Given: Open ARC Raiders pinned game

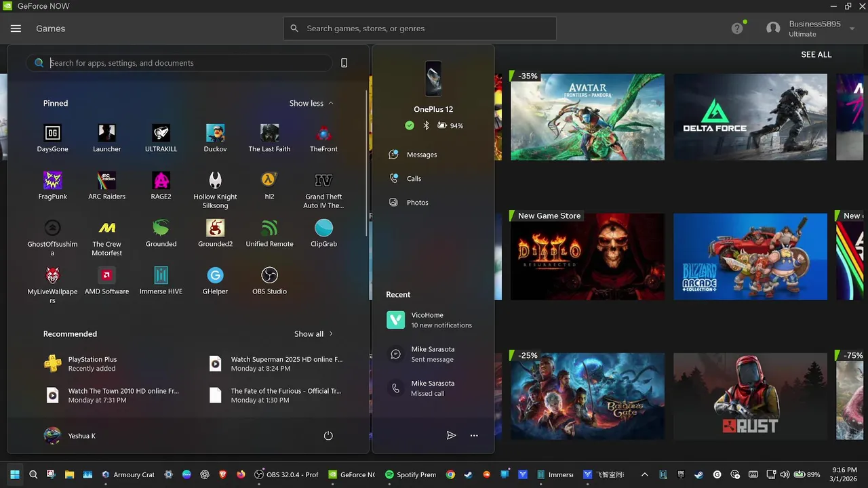Looking at the screenshot, I should [x=106, y=186].
